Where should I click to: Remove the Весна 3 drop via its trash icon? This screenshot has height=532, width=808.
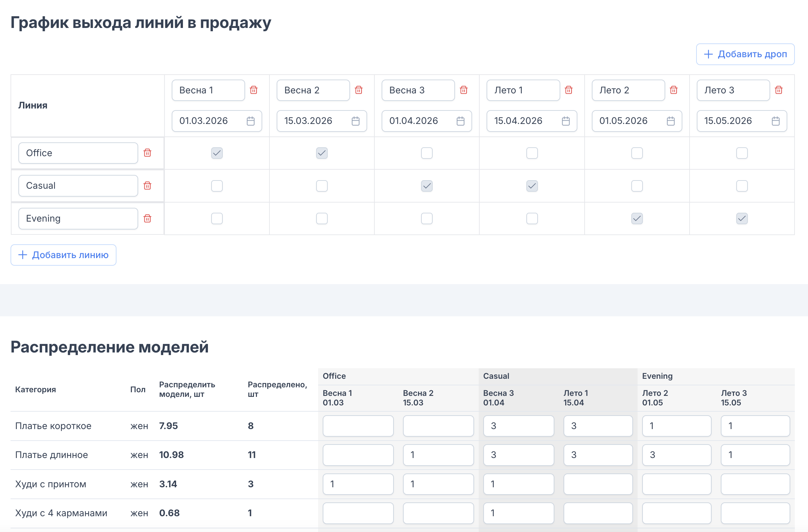(464, 90)
